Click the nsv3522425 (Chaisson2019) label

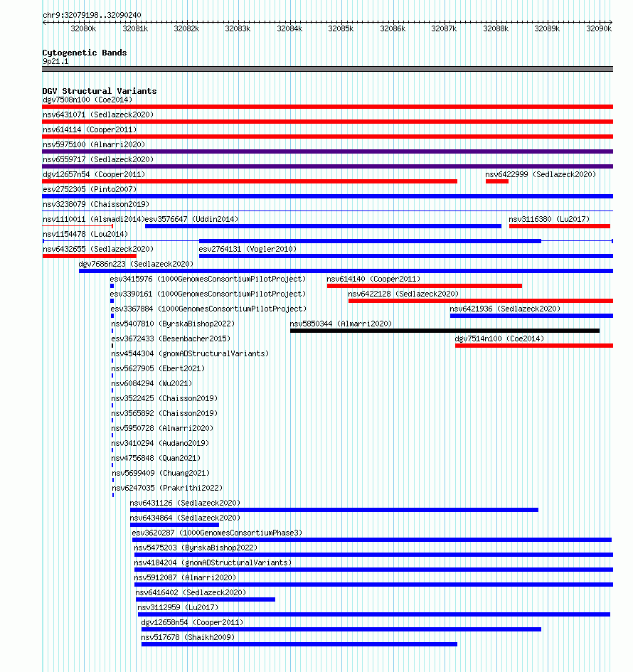164,398
